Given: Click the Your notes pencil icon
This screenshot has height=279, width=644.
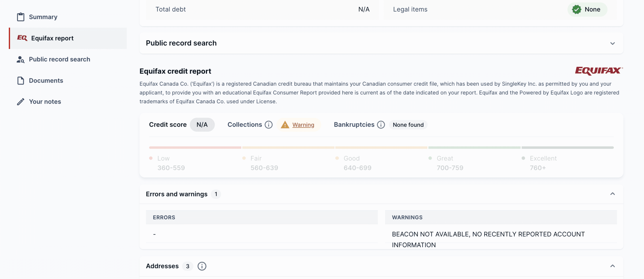Looking at the screenshot, I should coord(21,102).
